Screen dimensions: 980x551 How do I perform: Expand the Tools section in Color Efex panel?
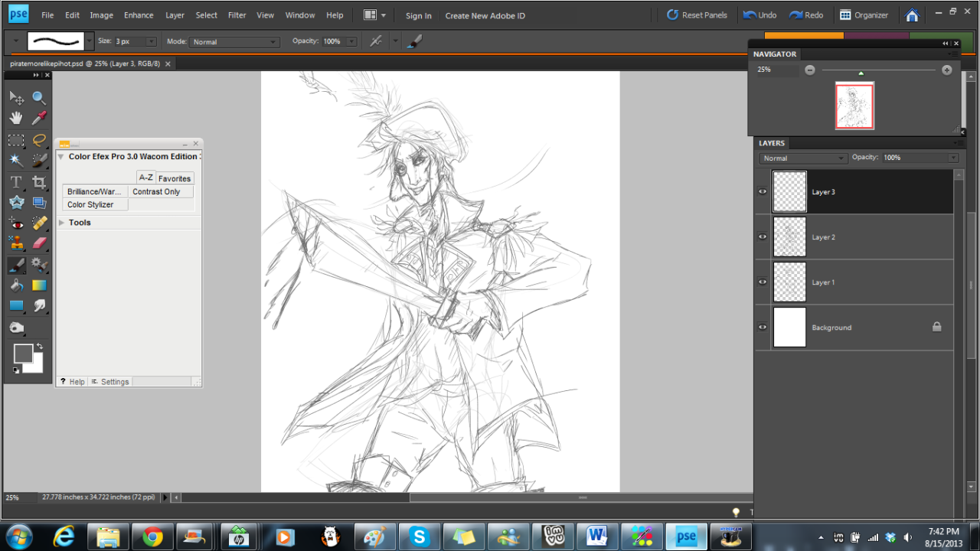[x=61, y=223]
